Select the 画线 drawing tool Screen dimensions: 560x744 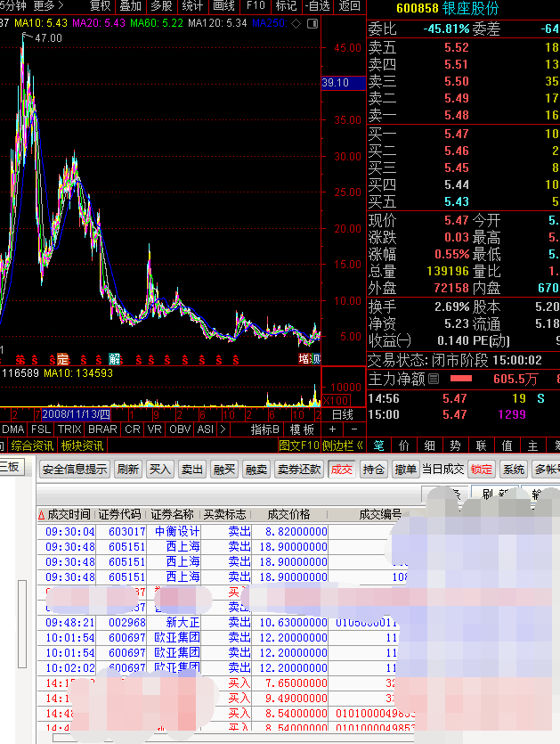click(x=223, y=5)
